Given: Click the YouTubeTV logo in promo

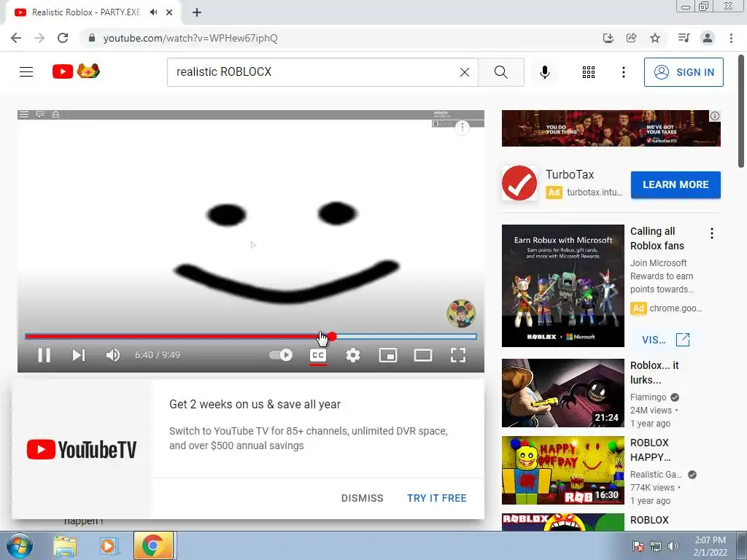Looking at the screenshot, I should (82, 449).
